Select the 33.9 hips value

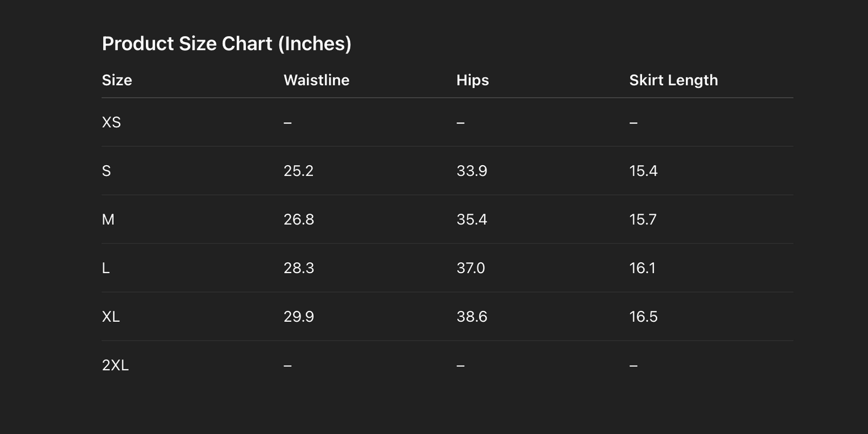[x=472, y=171]
